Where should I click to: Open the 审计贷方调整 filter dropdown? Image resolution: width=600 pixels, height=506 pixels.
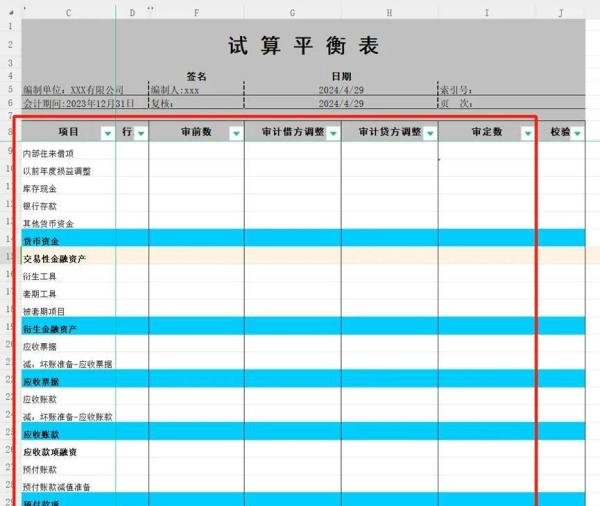coord(430,133)
